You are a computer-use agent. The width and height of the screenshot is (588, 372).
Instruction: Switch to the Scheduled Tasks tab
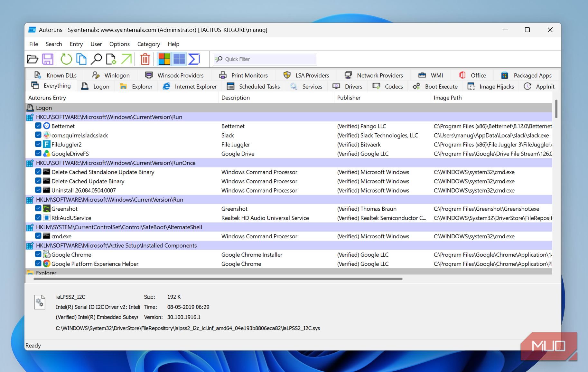(x=253, y=86)
